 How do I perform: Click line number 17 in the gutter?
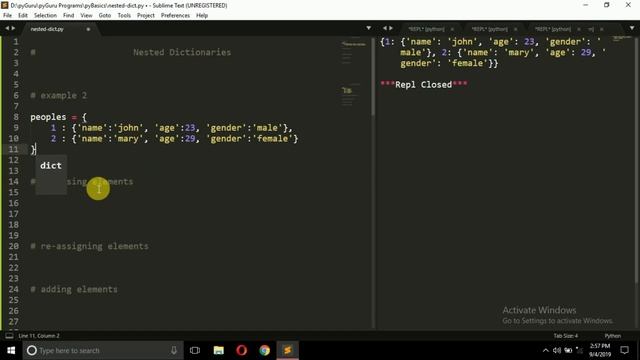point(13,214)
